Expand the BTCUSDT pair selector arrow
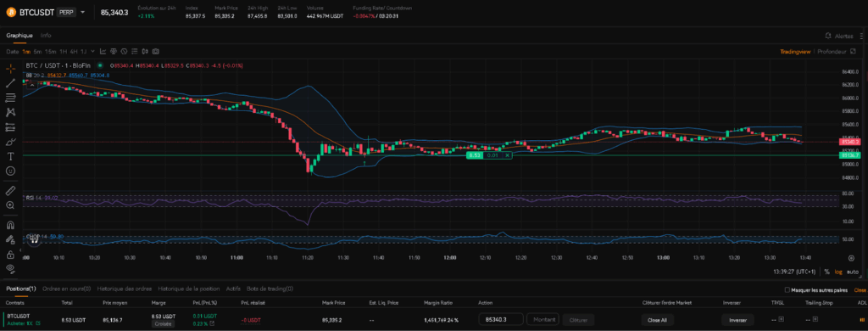 (x=83, y=12)
